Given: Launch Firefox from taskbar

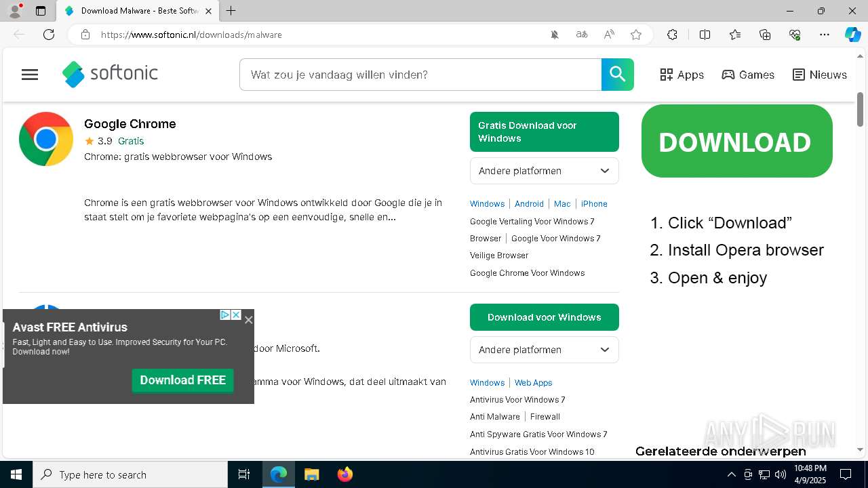Looking at the screenshot, I should [345, 474].
